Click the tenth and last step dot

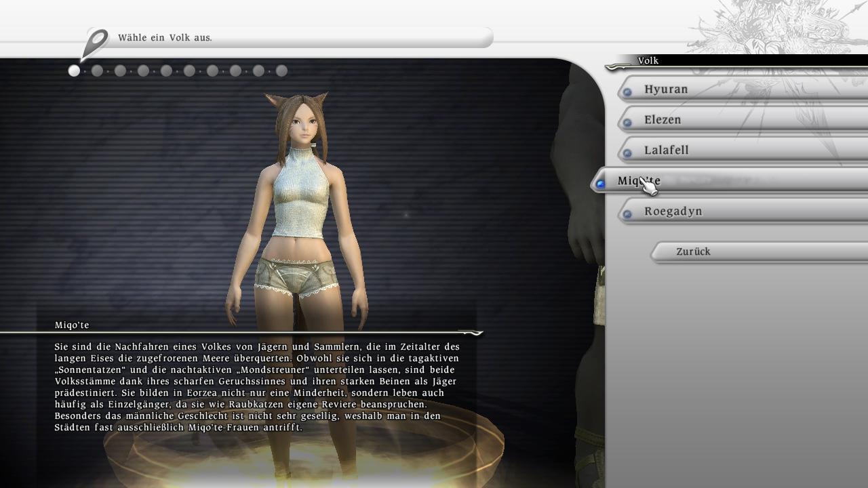coord(281,70)
